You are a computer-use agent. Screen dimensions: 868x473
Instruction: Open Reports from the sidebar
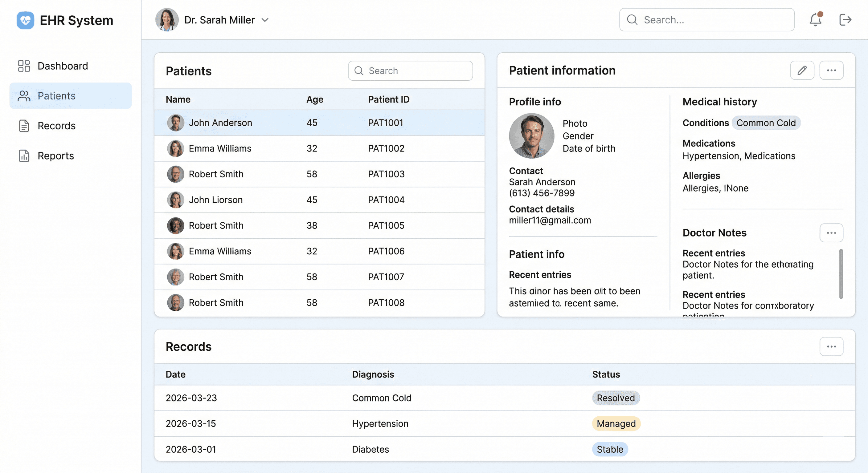coord(55,156)
